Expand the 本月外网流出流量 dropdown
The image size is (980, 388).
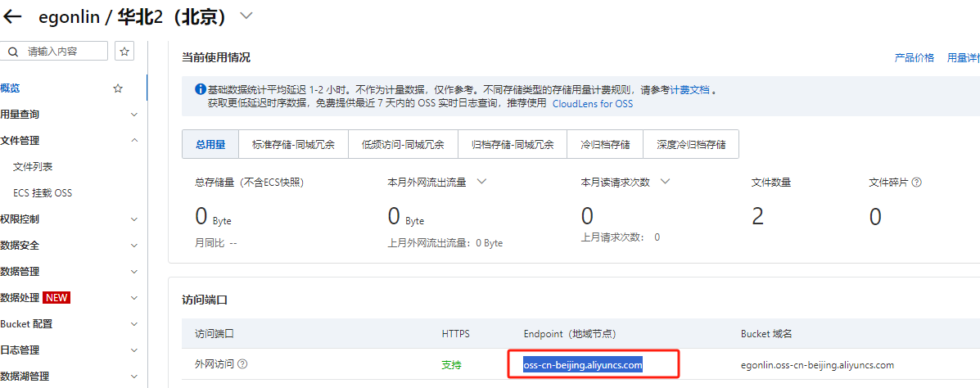[x=481, y=182]
